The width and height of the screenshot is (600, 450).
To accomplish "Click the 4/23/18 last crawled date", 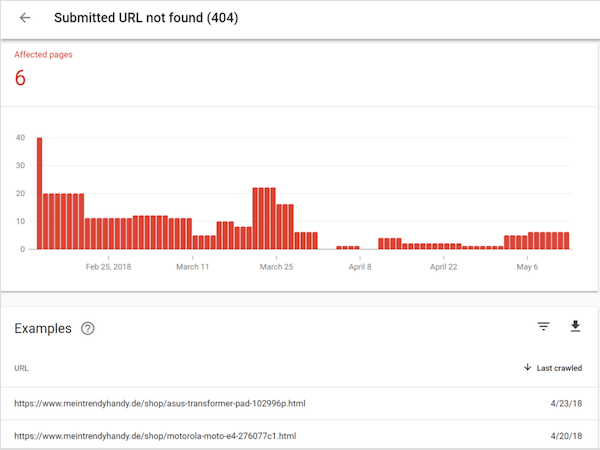I will tap(566, 403).
